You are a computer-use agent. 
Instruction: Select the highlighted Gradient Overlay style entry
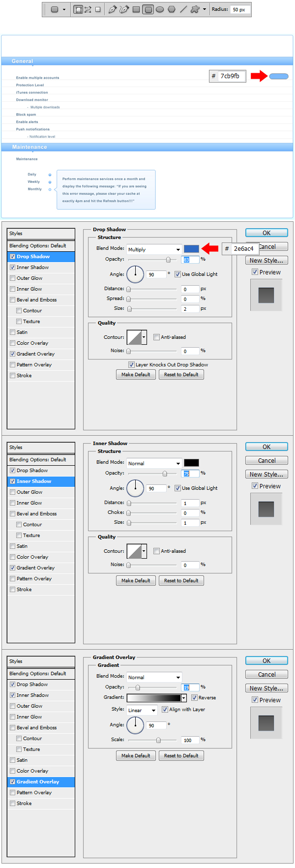(x=41, y=781)
